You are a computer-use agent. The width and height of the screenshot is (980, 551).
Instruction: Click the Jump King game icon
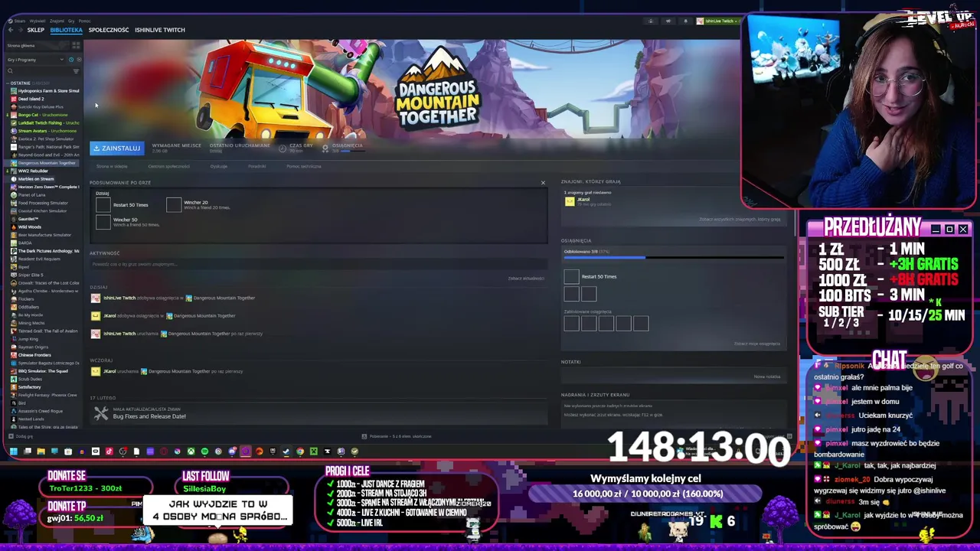coord(13,339)
